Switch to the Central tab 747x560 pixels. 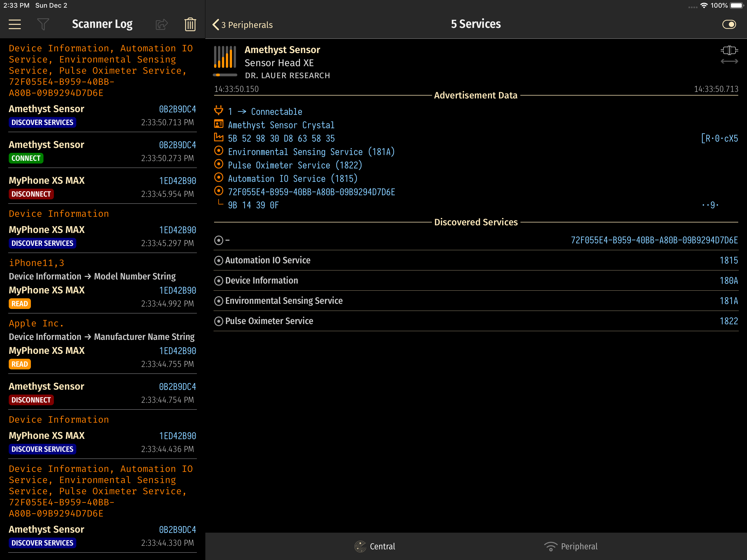click(x=375, y=546)
